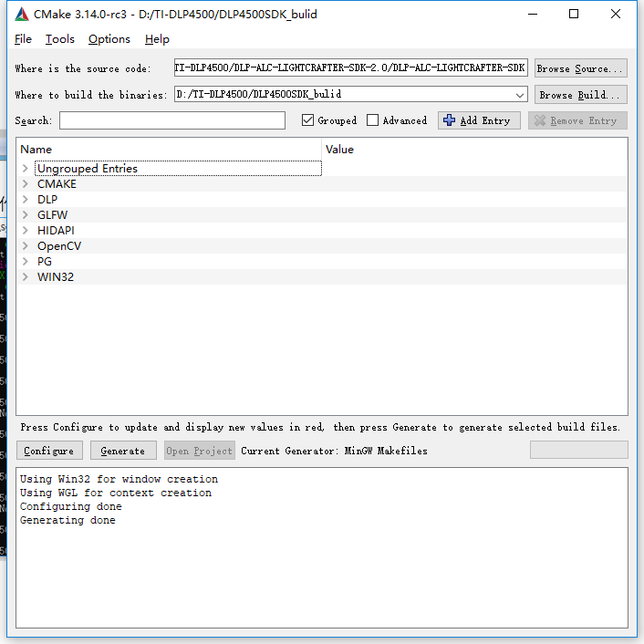The height and width of the screenshot is (644, 644).
Task: Click the blue plus Add Entry icon
Action: [x=449, y=120]
